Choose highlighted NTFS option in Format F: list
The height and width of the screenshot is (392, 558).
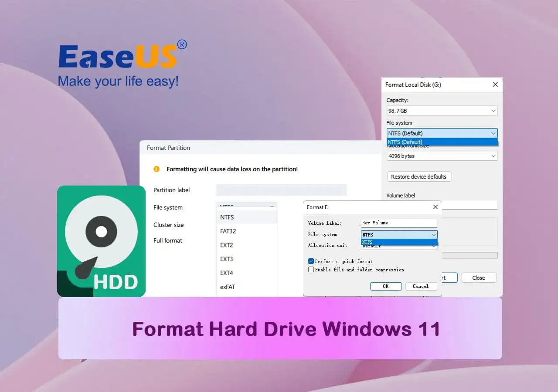[x=399, y=242]
